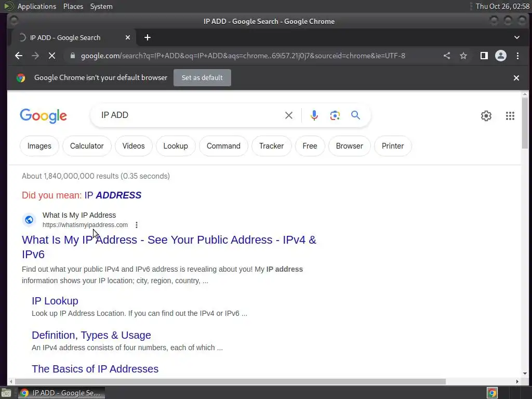Select the Free filter chip

tap(310, 146)
